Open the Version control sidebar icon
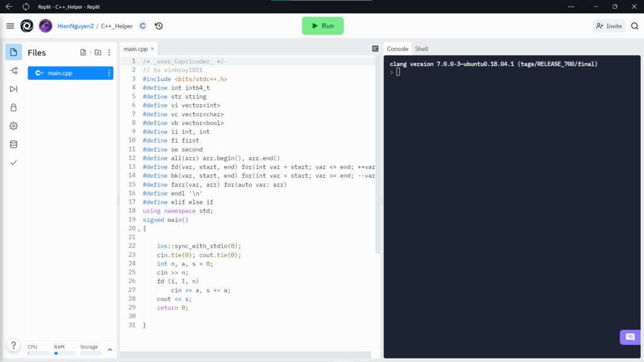Screen dimensions: 644x362 click(x=14, y=70)
